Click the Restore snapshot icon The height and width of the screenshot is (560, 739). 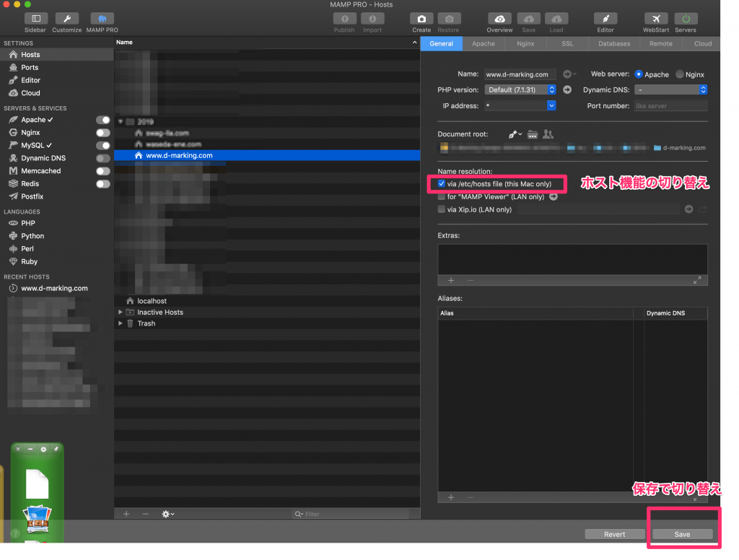tap(449, 19)
